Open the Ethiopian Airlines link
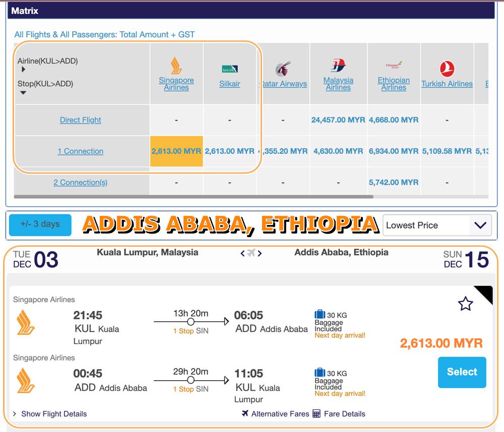This screenshot has width=504, height=432. pyautogui.click(x=394, y=84)
